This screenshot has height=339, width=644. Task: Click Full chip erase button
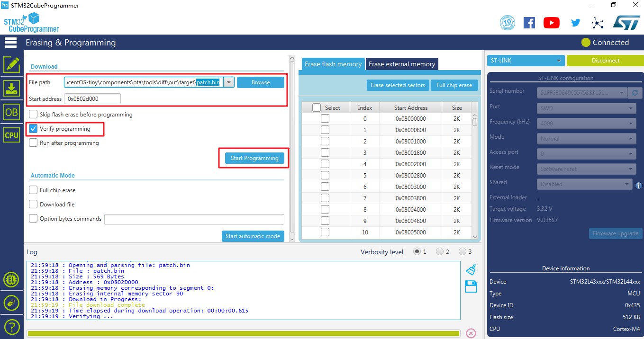click(x=454, y=85)
